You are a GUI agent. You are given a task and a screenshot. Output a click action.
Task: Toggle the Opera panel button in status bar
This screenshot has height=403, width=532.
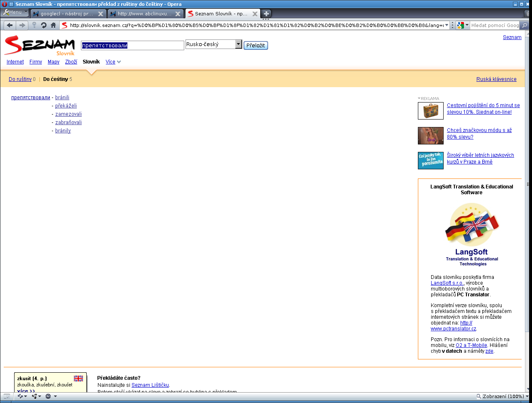pos(7,396)
